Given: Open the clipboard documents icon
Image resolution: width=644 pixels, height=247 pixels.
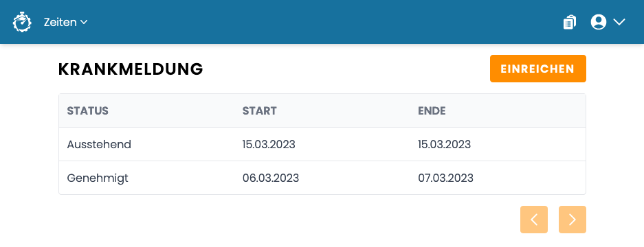Looking at the screenshot, I should click(569, 22).
